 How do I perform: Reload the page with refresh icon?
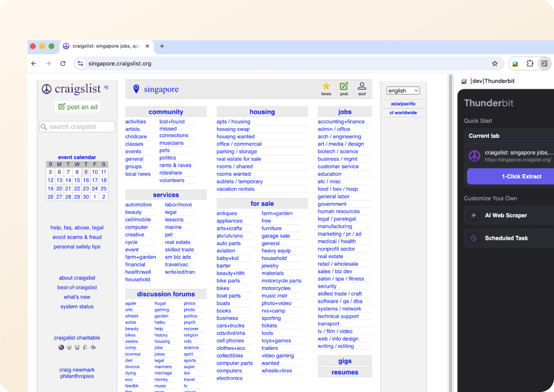coord(63,63)
